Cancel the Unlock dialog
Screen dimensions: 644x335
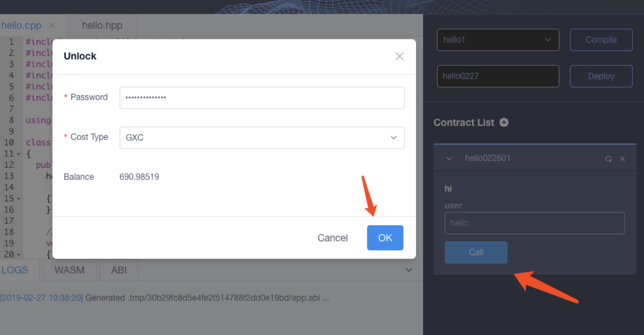332,238
